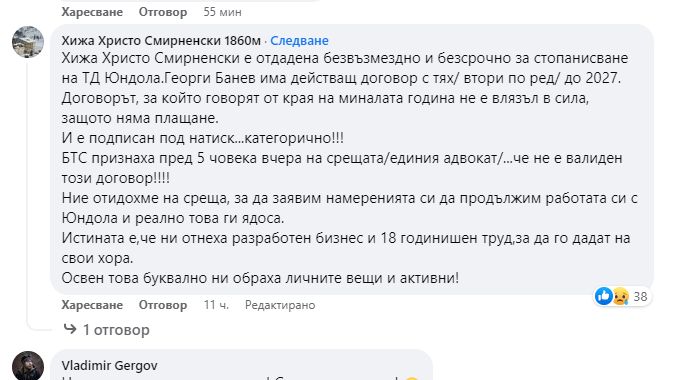Open Vladimir Gergov's profile avatar

tap(28, 366)
